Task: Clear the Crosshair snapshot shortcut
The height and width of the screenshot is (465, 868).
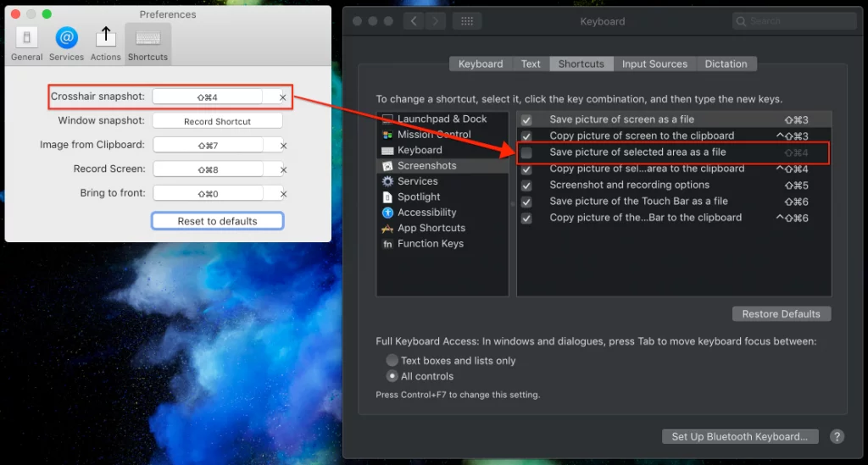Action: [x=283, y=97]
